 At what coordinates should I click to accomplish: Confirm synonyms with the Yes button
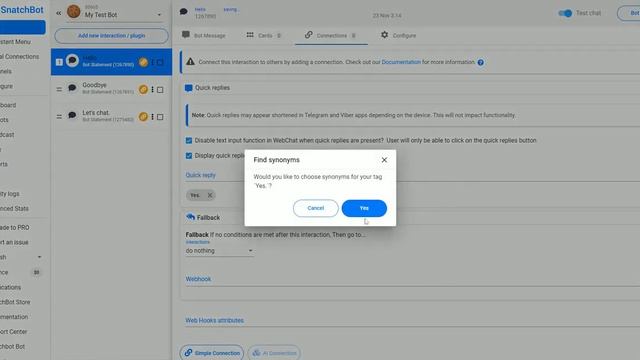pyautogui.click(x=364, y=208)
